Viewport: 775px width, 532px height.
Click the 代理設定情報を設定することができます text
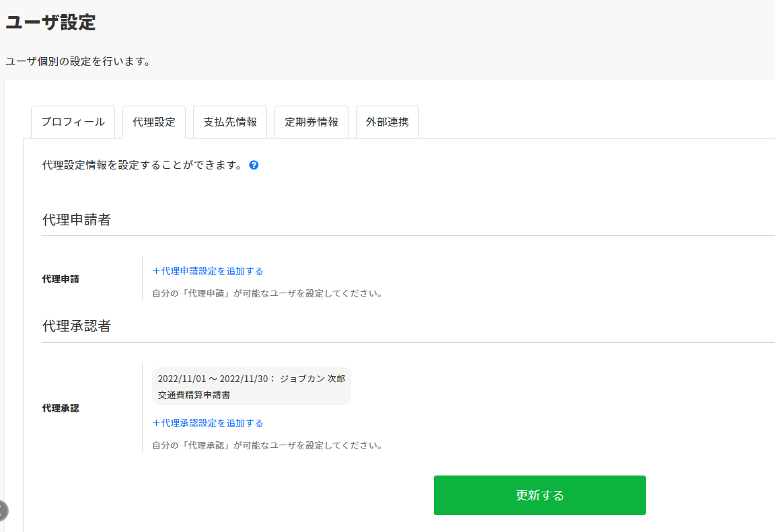142,165
